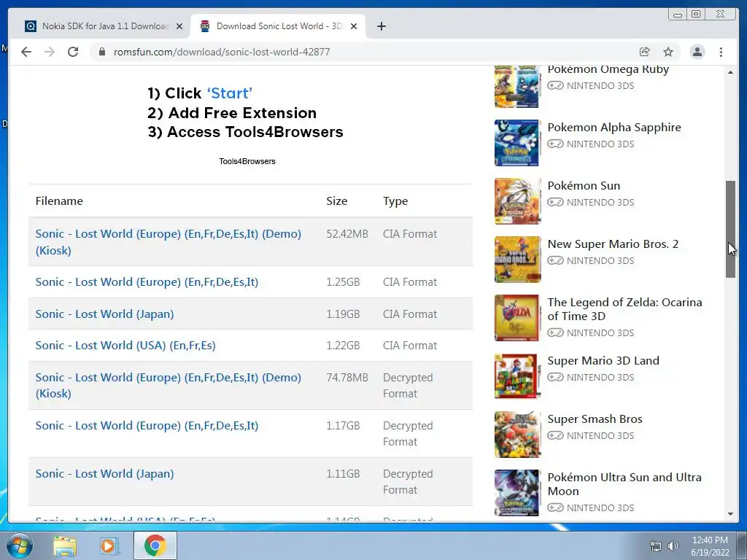
Task: Share this page icon
Action: point(645,52)
